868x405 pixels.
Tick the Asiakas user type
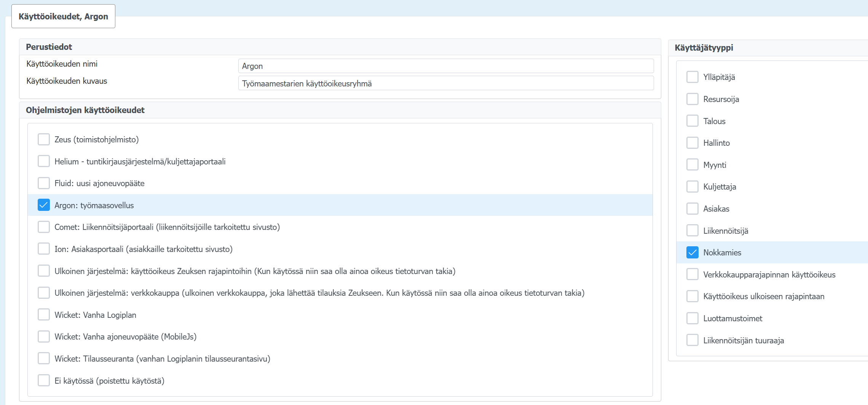click(692, 209)
